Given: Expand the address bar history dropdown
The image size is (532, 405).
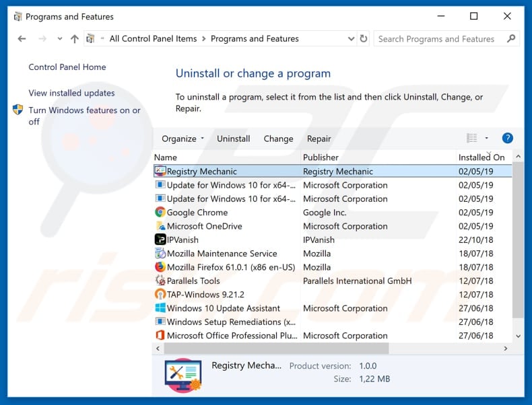Looking at the screenshot, I should click(x=350, y=39).
